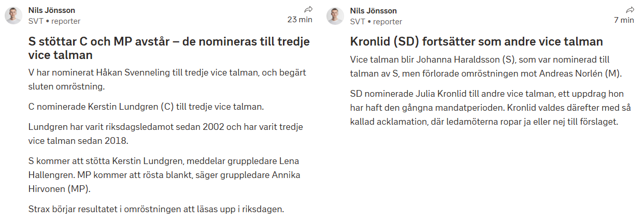Screen dimensions: 644x222
Task: Select the SVT • reporter label in the 23 min post
Action: point(54,21)
